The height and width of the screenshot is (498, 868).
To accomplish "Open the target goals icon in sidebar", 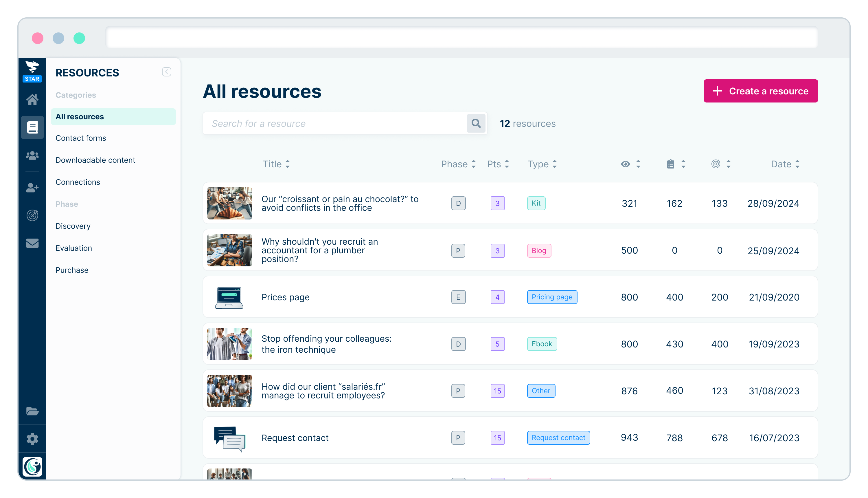I will [32, 215].
